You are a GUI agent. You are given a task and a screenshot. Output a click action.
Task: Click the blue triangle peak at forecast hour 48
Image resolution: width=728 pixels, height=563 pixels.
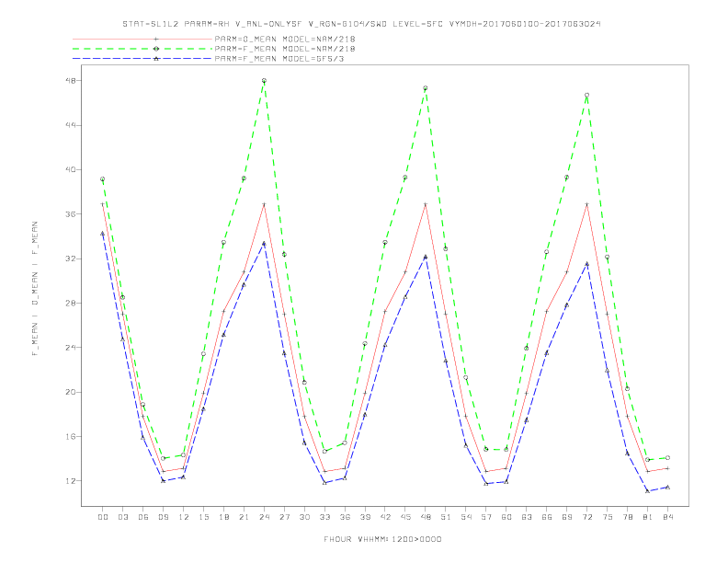coord(426,257)
